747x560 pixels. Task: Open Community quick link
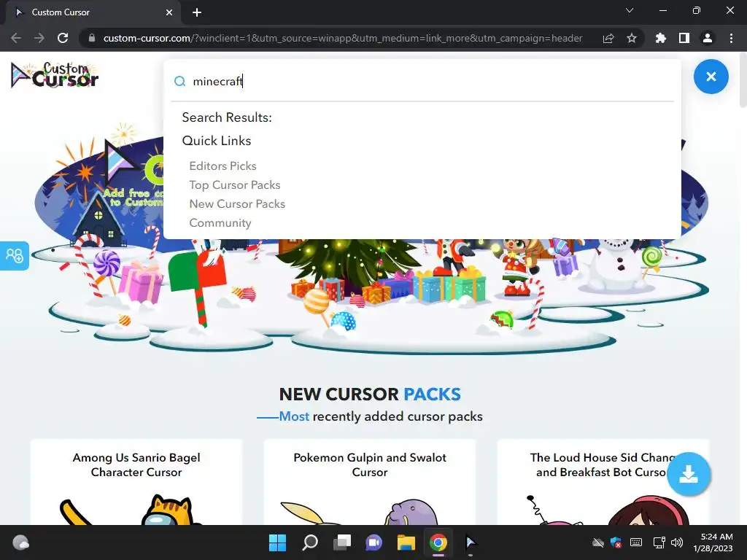click(x=220, y=223)
